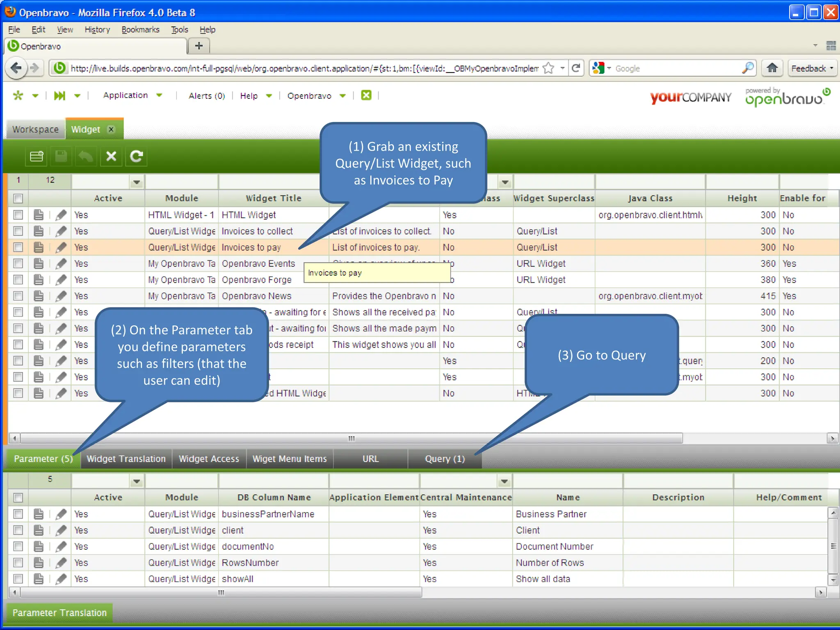The height and width of the screenshot is (630, 840).
Task: Click pencil edit icon for documentNo parameter
Action: 61,546
